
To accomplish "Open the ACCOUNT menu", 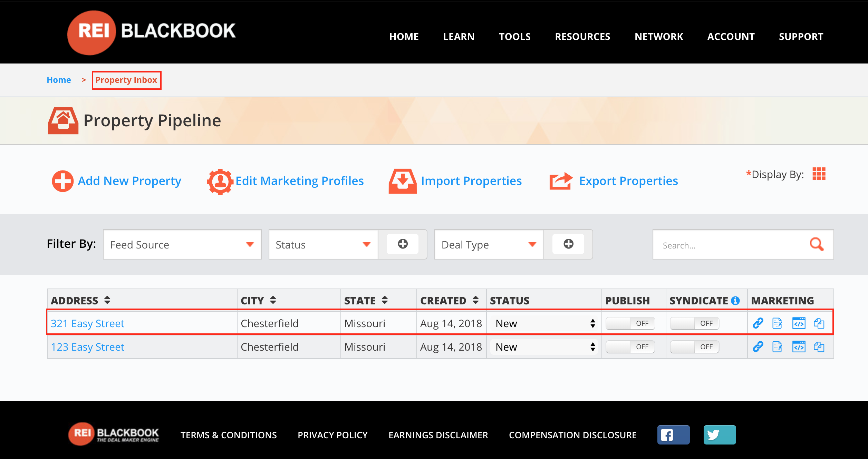I will click(731, 37).
